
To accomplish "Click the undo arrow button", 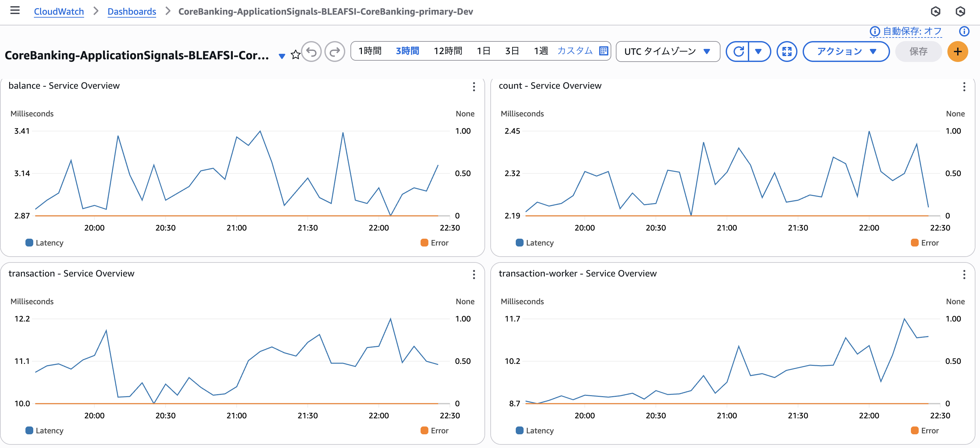I will (312, 52).
